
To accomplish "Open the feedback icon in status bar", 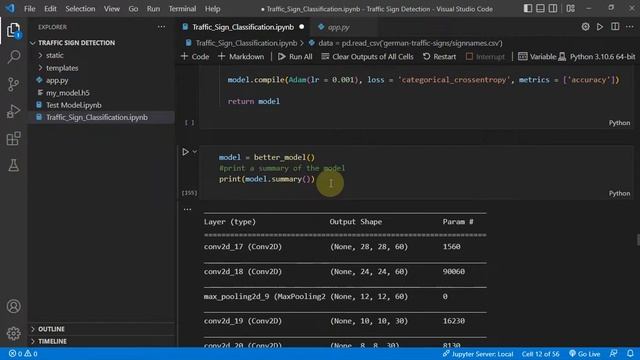I will [x=613, y=353].
